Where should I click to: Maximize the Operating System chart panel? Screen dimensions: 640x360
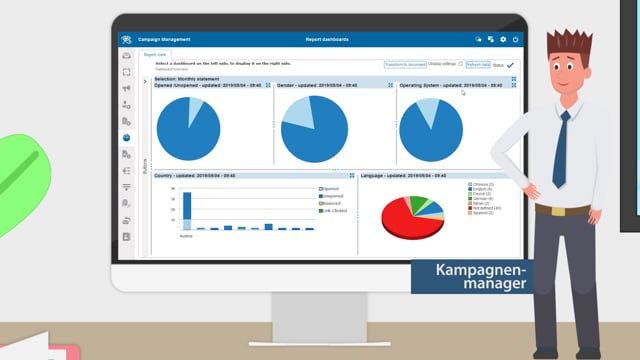point(514,85)
